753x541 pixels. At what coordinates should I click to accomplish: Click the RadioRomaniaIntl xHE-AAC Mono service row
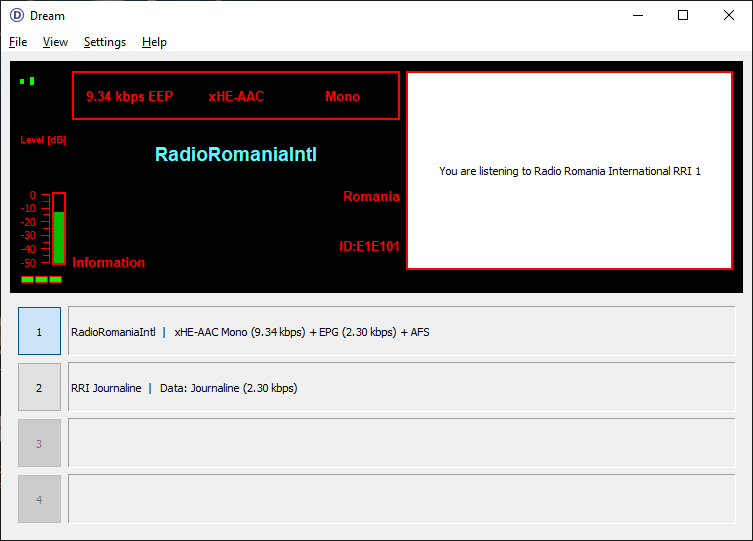click(400, 332)
